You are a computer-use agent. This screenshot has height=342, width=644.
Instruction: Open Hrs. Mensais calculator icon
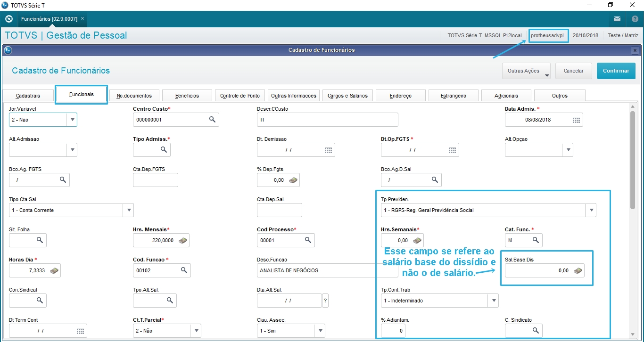[182, 240]
